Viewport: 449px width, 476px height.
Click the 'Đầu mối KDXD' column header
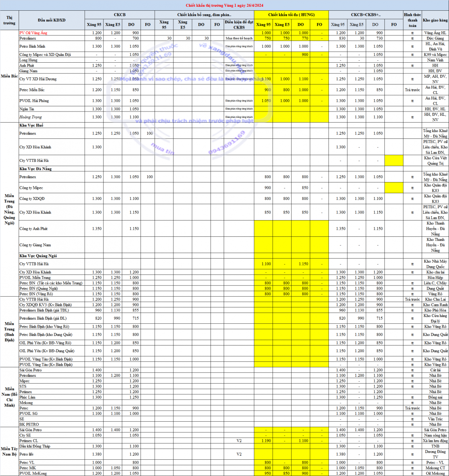[x=52, y=20]
